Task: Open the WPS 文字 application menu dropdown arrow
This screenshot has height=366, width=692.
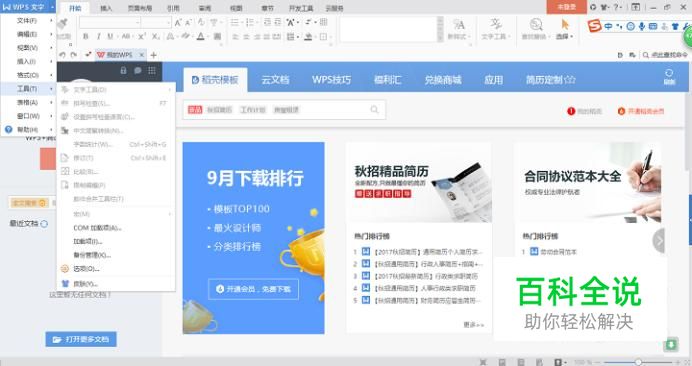Action: click(52, 7)
